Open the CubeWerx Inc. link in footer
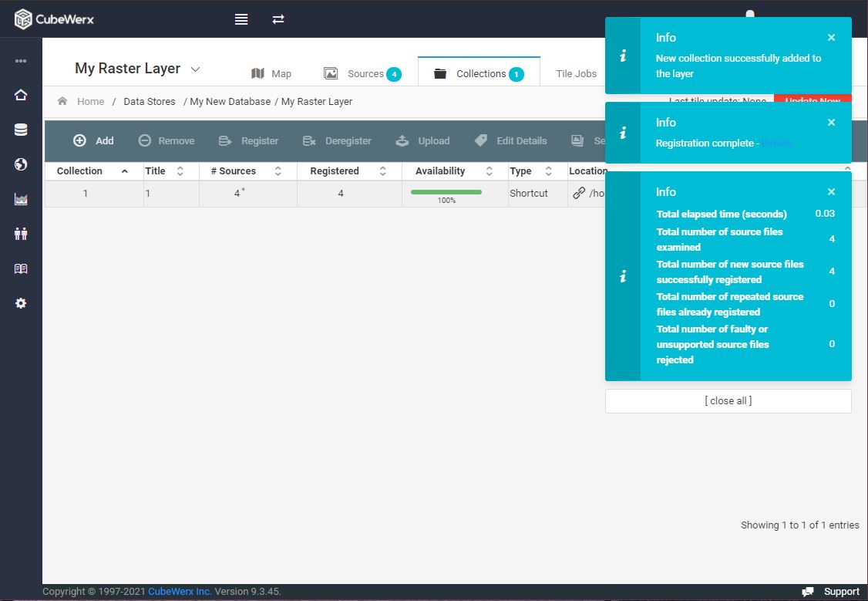Viewport: 868px width, 601px height. (180, 592)
